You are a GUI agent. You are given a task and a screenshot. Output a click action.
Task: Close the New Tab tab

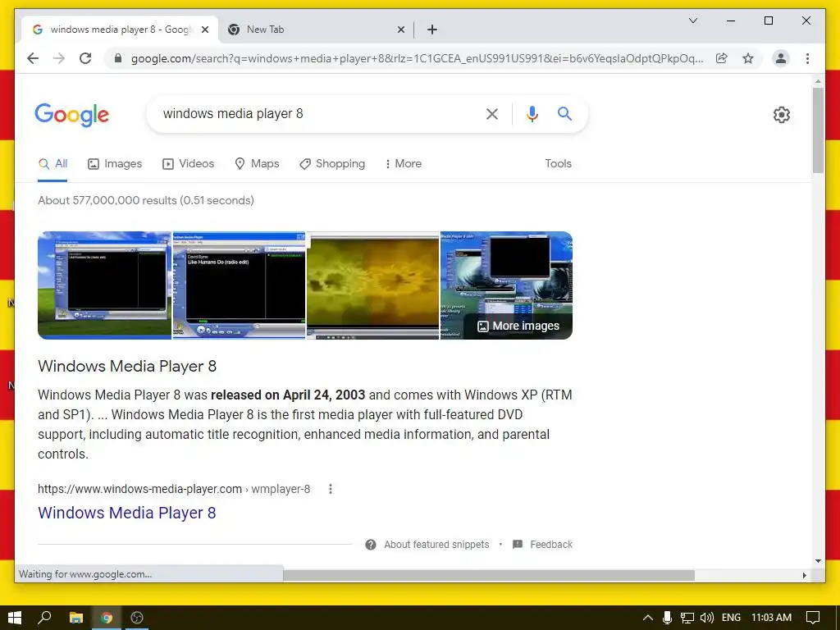coord(400,30)
